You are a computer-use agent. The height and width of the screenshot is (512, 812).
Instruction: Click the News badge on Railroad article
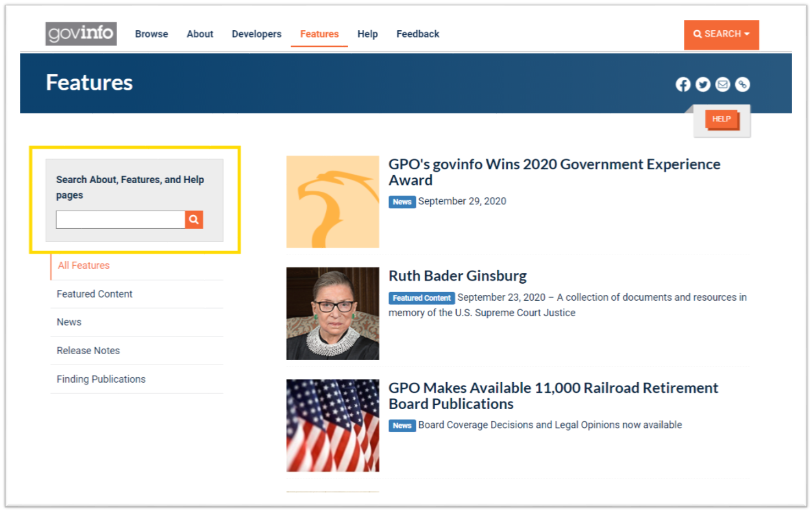click(402, 425)
